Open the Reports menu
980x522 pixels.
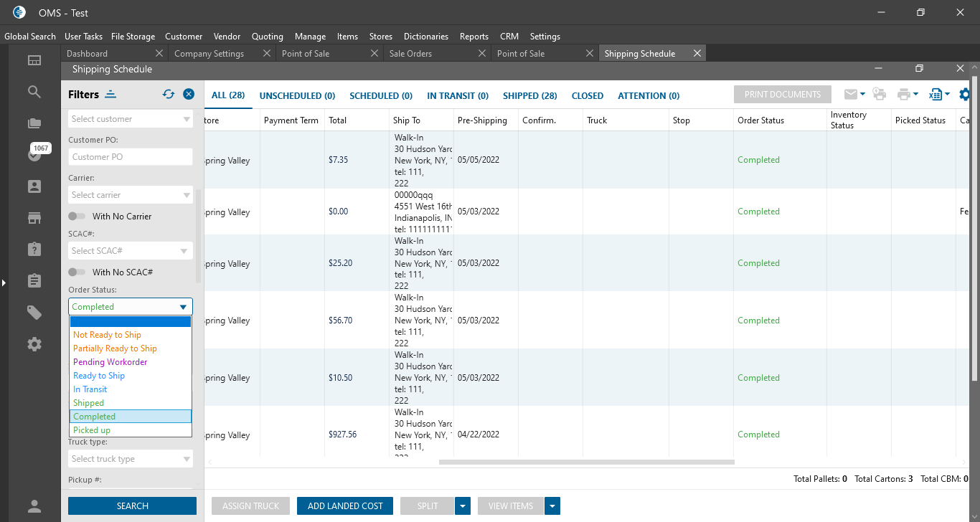click(x=474, y=37)
